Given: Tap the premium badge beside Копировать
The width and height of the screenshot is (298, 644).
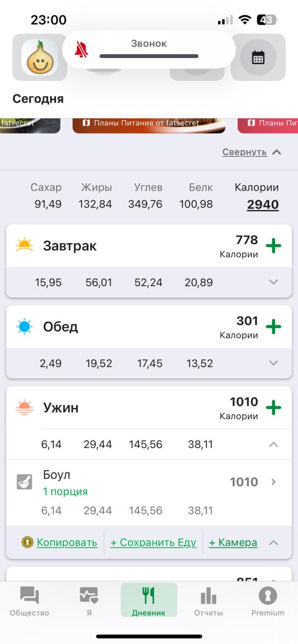Looking at the screenshot, I should [x=27, y=542].
